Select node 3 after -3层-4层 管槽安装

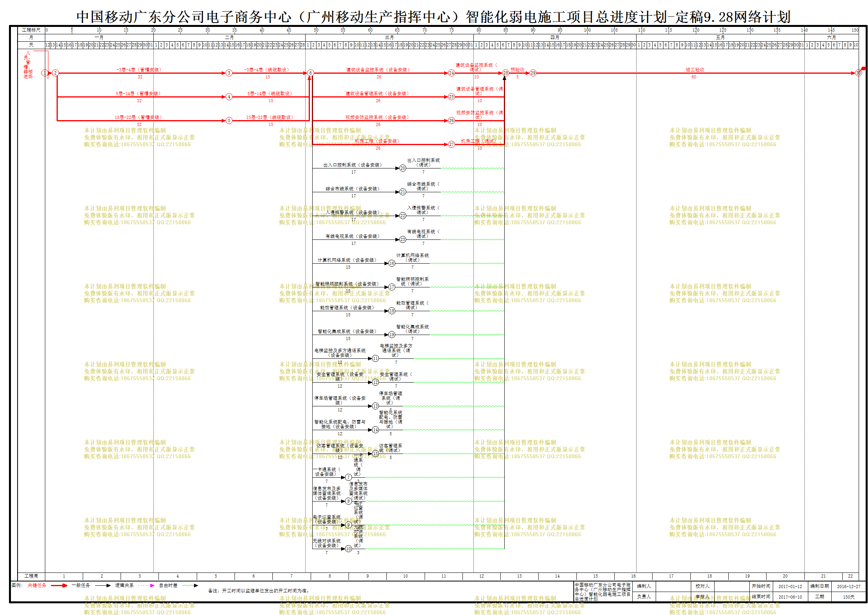[x=229, y=73]
